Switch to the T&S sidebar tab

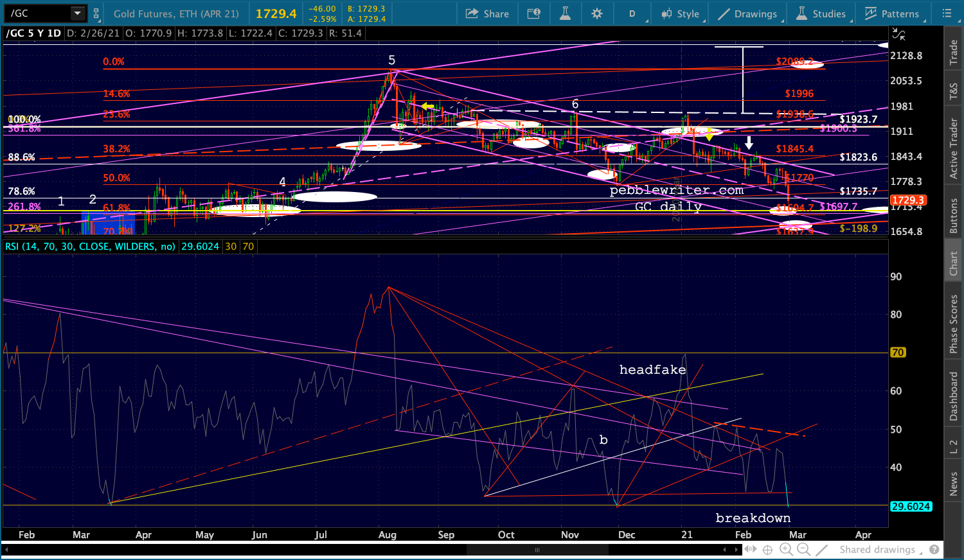(x=954, y=92)
